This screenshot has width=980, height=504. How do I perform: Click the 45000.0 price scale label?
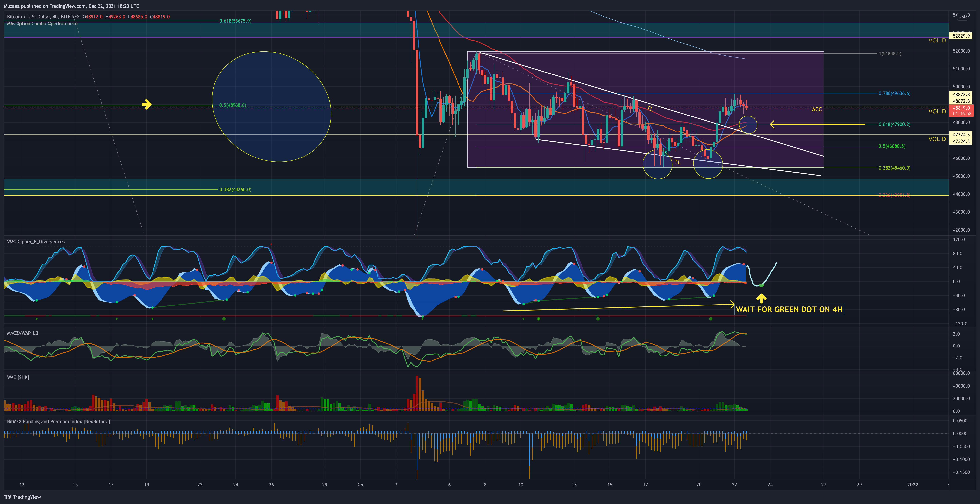961,176
